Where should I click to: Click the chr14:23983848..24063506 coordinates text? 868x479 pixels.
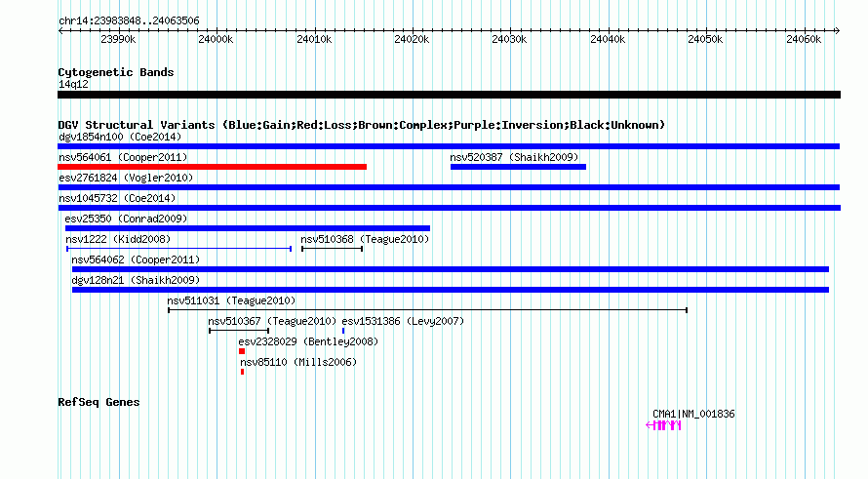pyautogui.click(x=129, y=20)
